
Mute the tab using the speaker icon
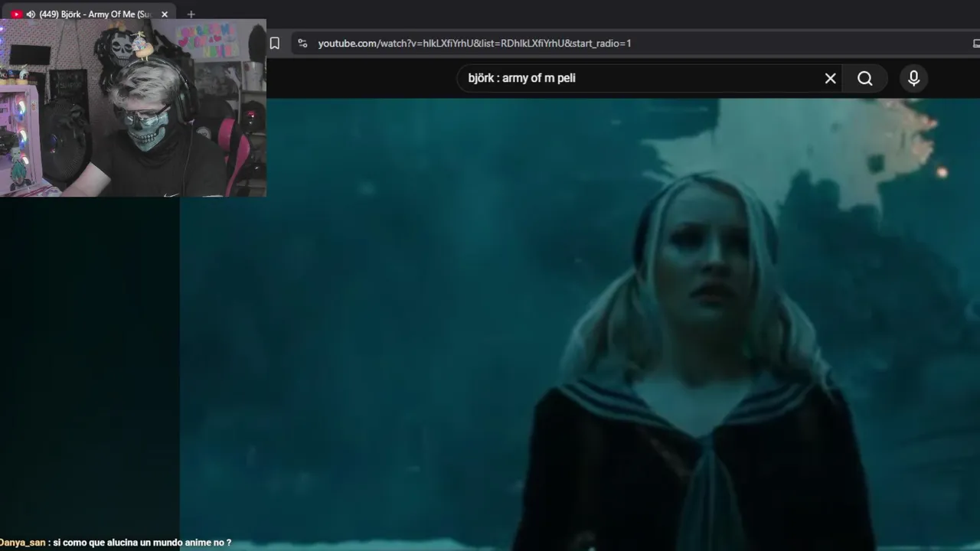click(31, 15)
